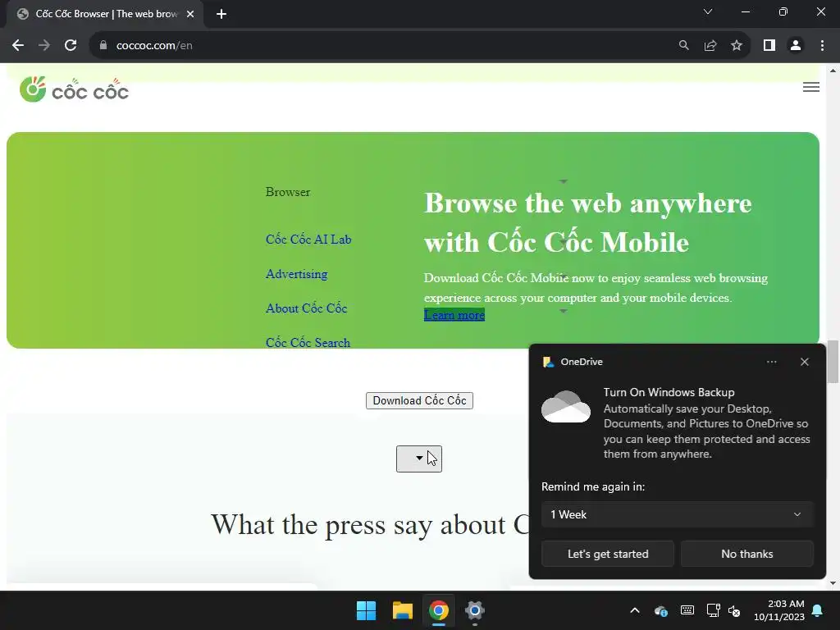Open the Cốc Cốc Search link
Image resolution: width=840 pixels, height=630 pixels.
pyautogui.click(x=308, y=342)
